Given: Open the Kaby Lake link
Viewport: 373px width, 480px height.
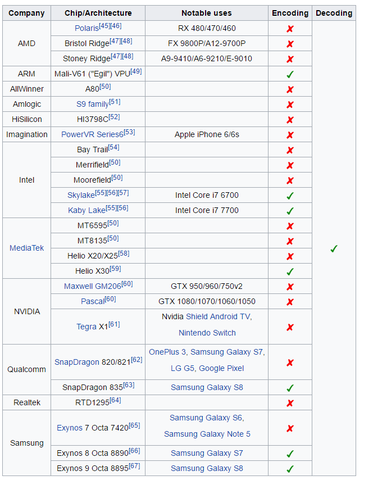Looking at the screenshot, I should (87, 210).
